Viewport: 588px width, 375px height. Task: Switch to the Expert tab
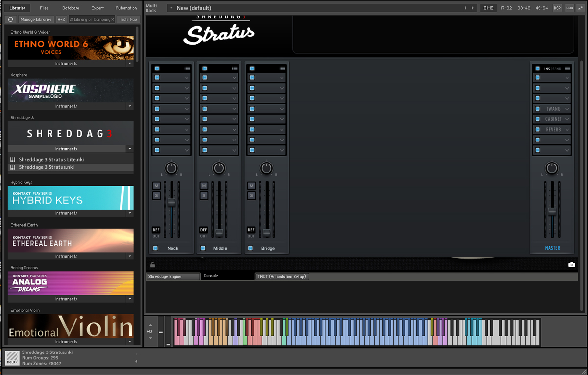coord(98,8)
